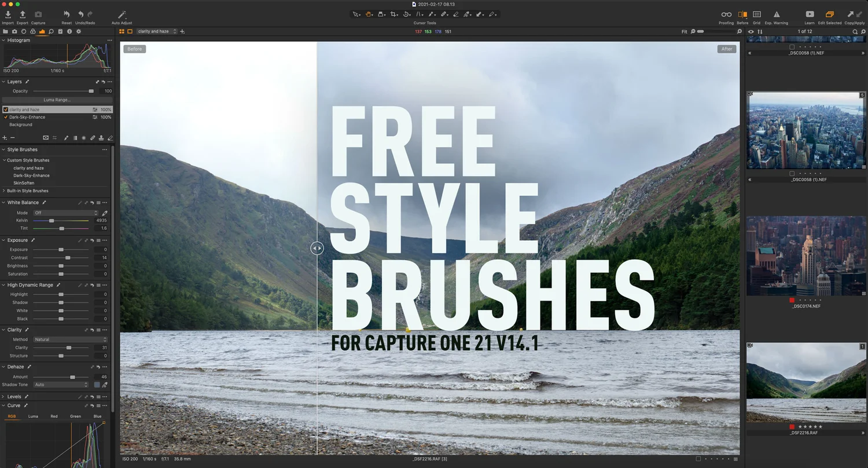This screenshot has width=868, height=468.
Task: Toggle the mask visibility icon in Layers
Action: [x=46, y=138]
